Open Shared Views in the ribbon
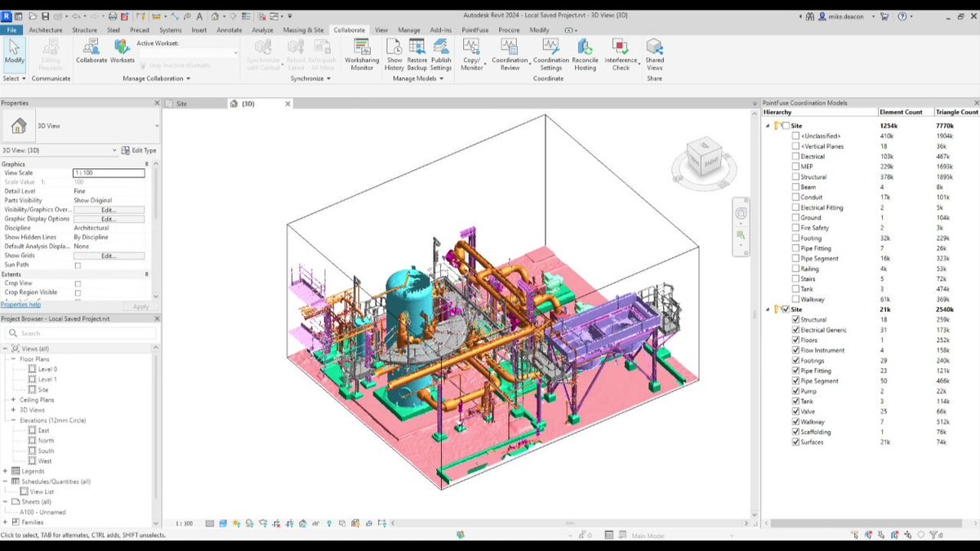The height and width of the screenshot is (551, 980). click(x=654, y=55)
